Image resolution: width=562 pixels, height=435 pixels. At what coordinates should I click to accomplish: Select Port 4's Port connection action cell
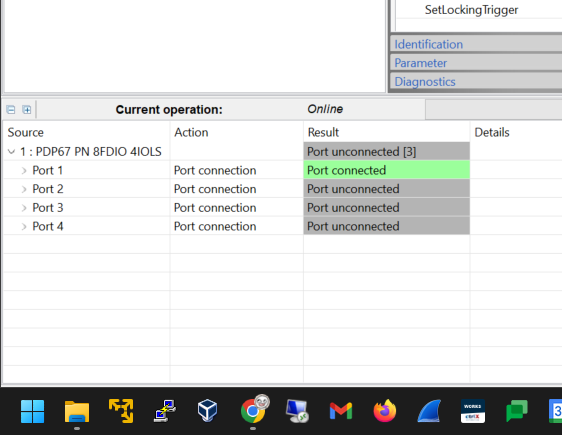point(237,226)
